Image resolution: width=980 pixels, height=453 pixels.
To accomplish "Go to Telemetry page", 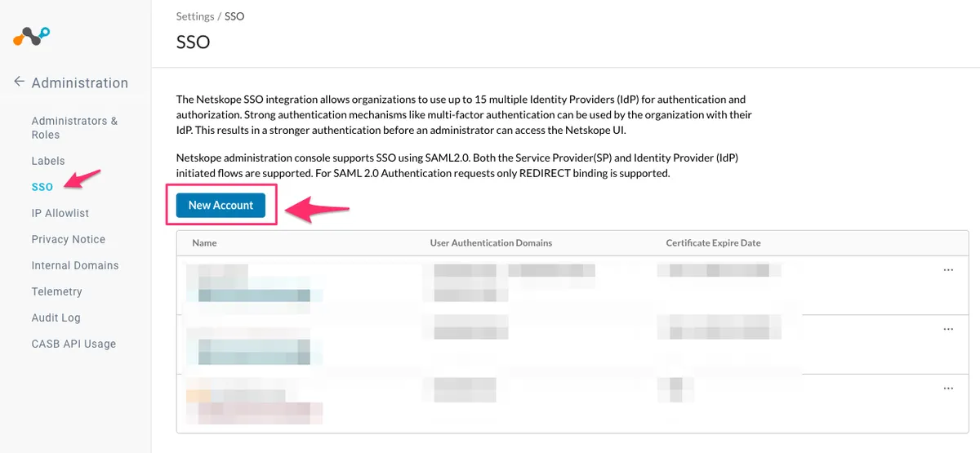I will [x=56, y=291].
